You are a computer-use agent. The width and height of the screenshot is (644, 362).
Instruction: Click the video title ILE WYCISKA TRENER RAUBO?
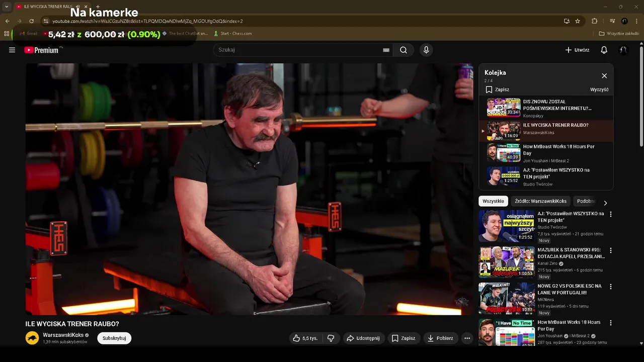click(72, 324)
